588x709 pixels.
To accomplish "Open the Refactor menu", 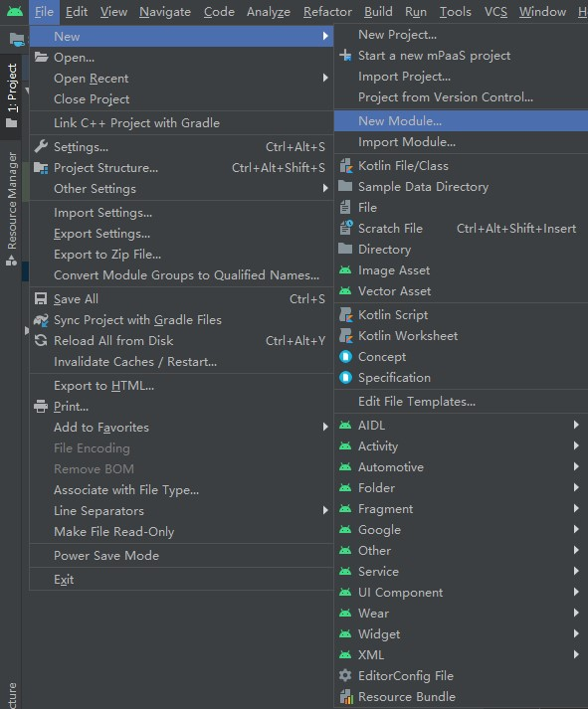I will tap(327, 12).
